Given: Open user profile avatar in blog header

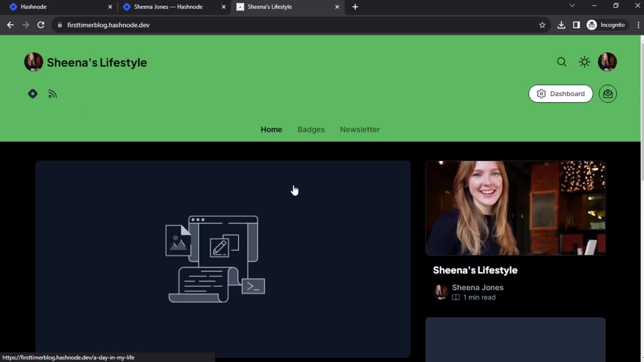Looking at the screenshot, I should click(x=607, y=62).
